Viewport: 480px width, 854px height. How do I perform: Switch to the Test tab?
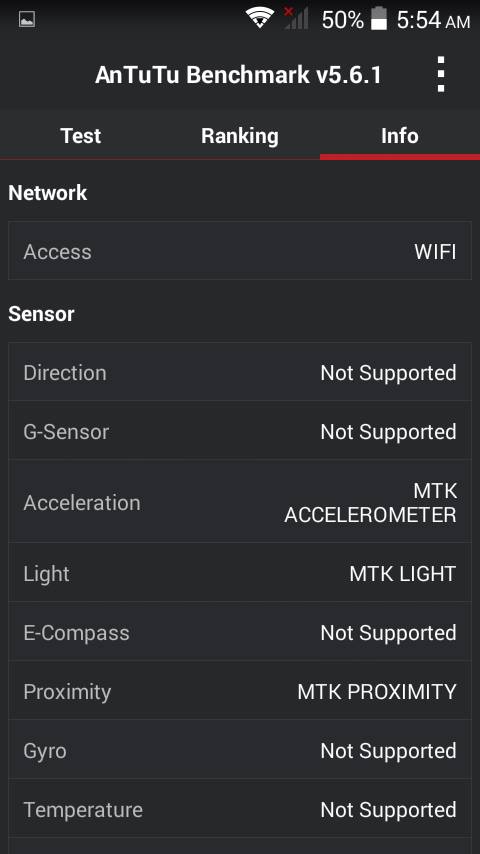pos(81,136)
